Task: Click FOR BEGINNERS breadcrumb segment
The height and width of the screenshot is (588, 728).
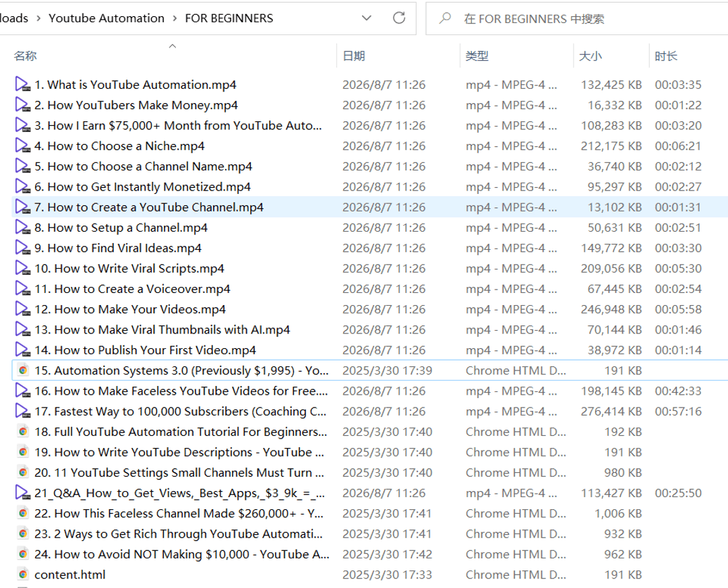Action: point(229,18)
